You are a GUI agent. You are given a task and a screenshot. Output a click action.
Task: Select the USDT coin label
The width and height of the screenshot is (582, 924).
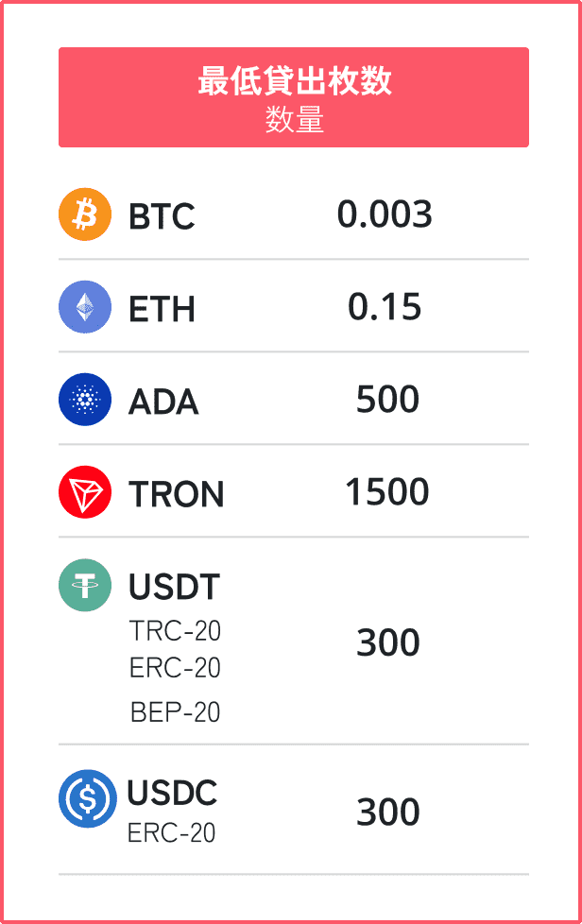[x=174, y=587]
